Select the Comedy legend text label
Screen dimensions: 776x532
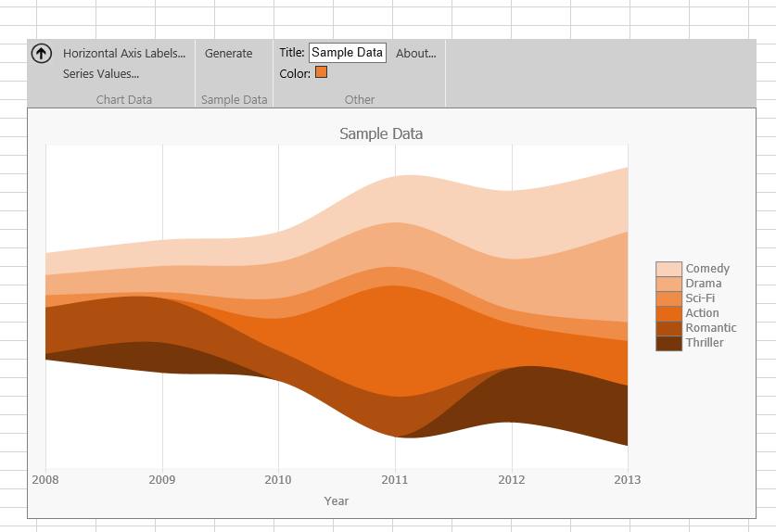pos(707,269)
